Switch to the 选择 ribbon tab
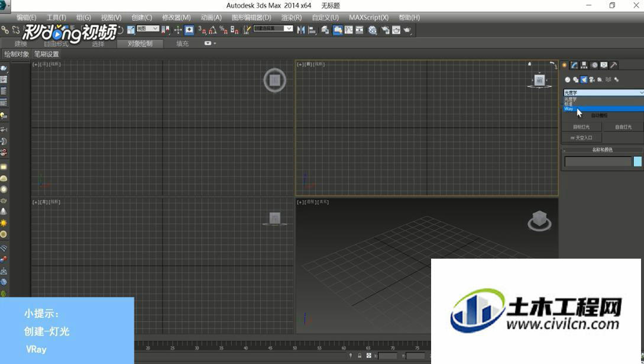644x364 pixels. click(x=98, y=44)
